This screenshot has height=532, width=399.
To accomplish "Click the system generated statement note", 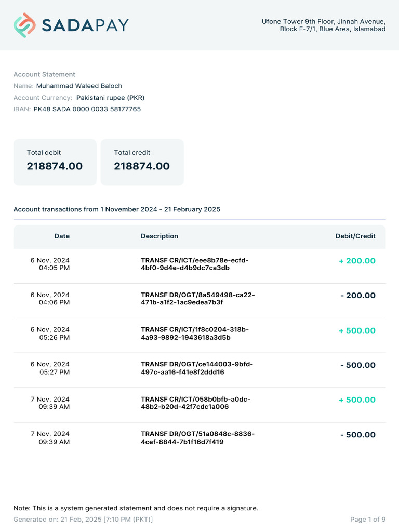I will click(136, 508).
